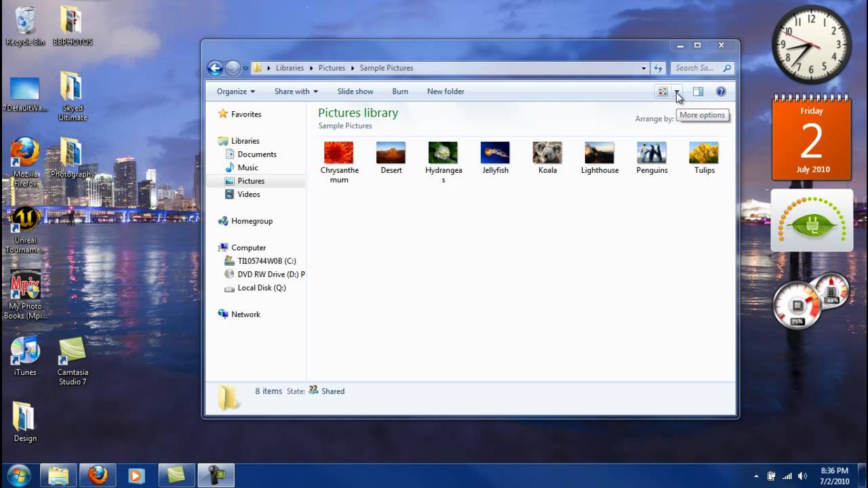
Task: Go back using the Explorer back arrow
Action: click(215, 68)
